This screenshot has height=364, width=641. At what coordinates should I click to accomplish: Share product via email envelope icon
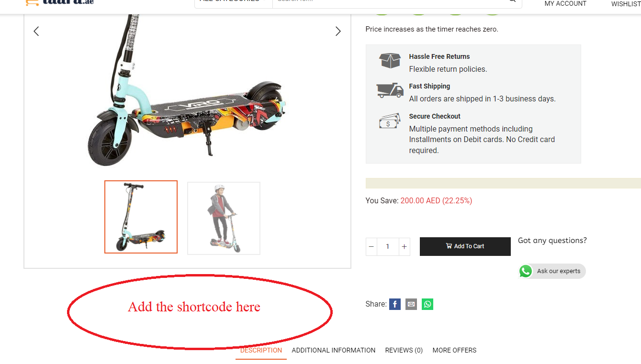tap(411, 304)
